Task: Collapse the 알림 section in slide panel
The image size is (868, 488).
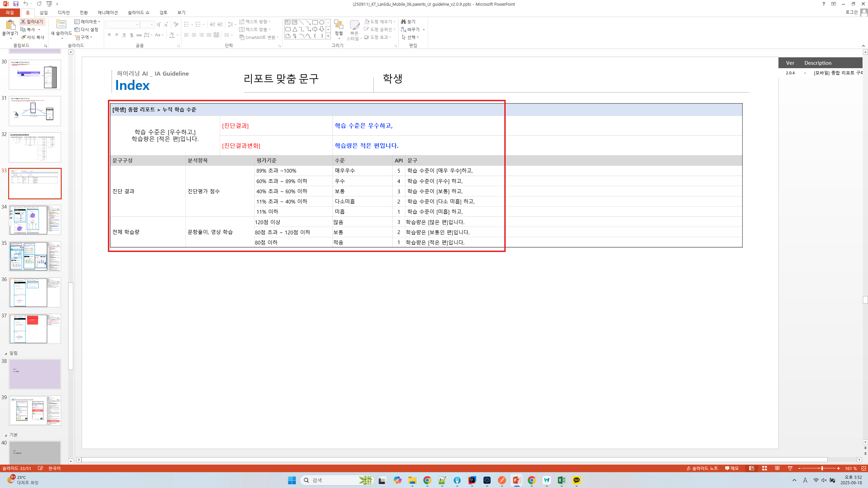Action: pyautogui.click(x=6, y=353)
